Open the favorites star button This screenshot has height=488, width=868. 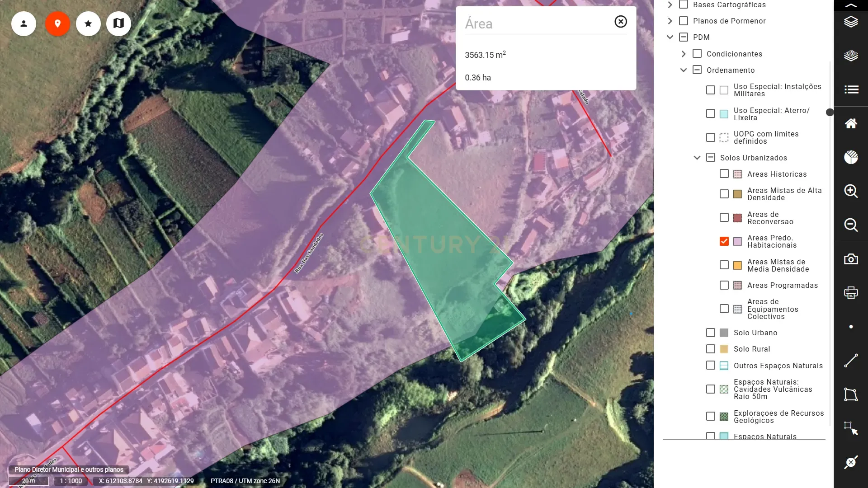(x=88, y=23)
